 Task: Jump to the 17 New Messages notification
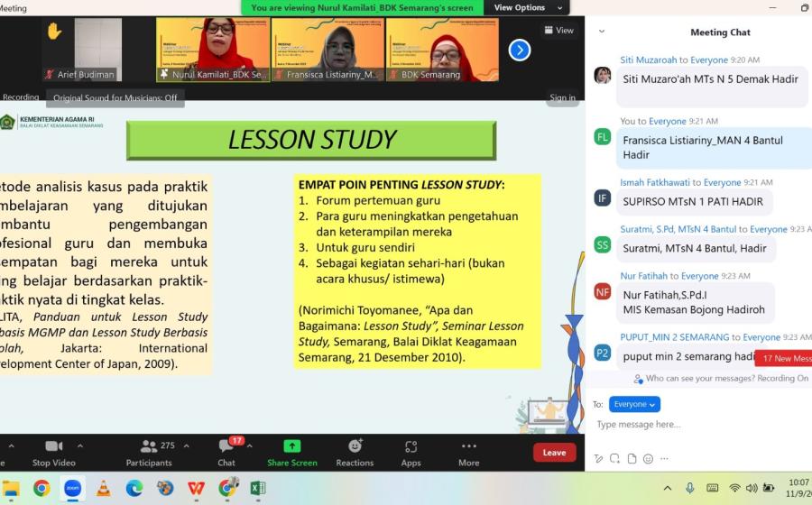click(x=784, y=358)
